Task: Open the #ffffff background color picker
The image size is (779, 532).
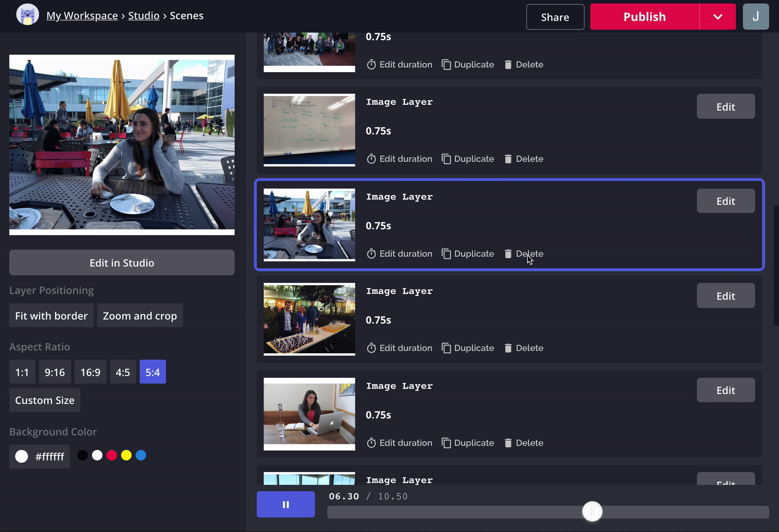Action: point(40,457)
